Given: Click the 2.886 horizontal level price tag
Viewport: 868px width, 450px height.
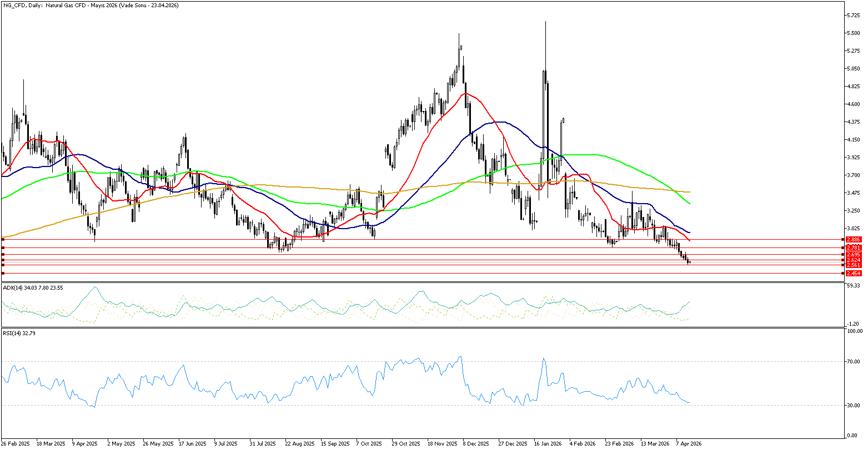Looking at the screenshot, I should tap(853, 239).
